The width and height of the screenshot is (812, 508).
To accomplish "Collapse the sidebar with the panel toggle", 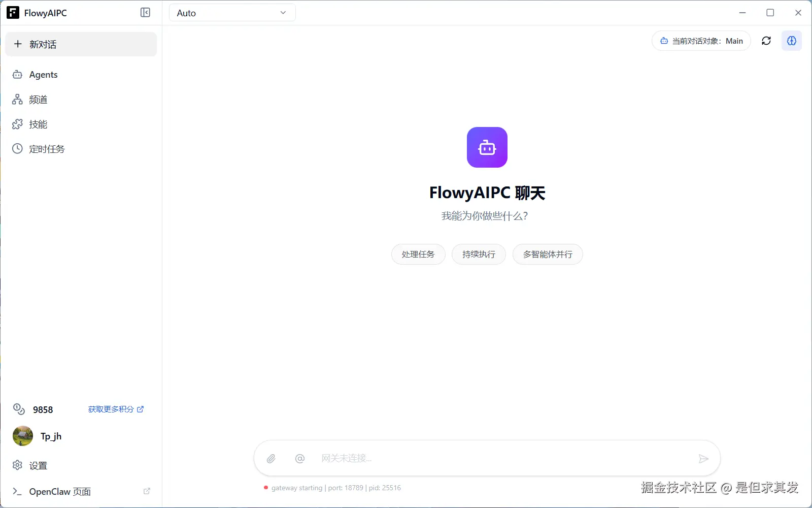I will [x=146, y=12].
